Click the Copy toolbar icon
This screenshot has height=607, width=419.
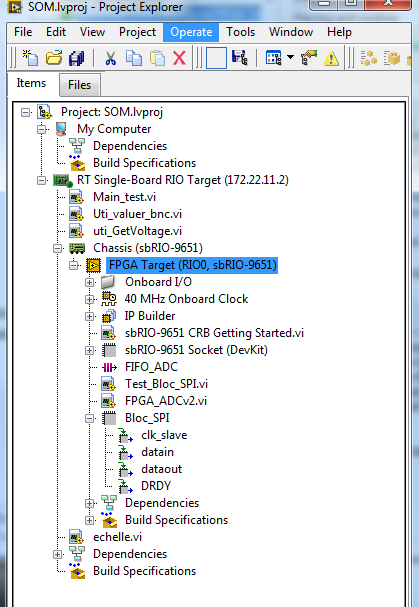134,58
